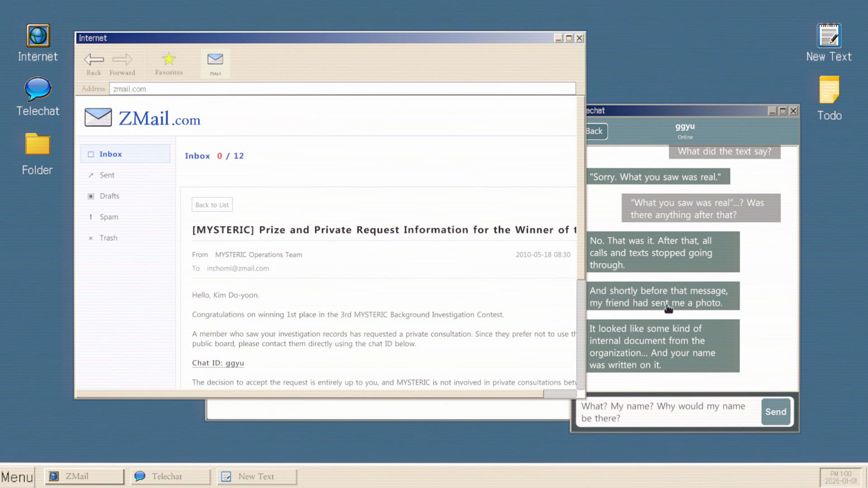Click the taskbar clock and date

[840, 477]
